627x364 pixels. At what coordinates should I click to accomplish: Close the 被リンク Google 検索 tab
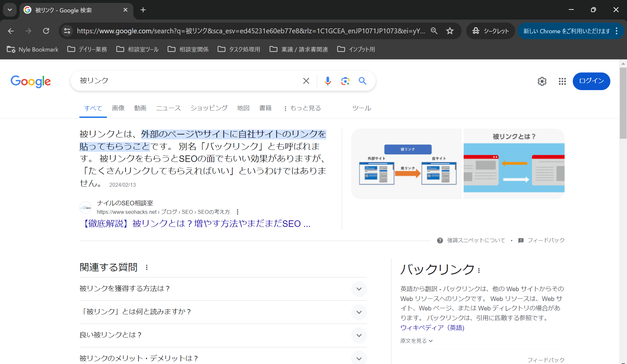(125, 10)
